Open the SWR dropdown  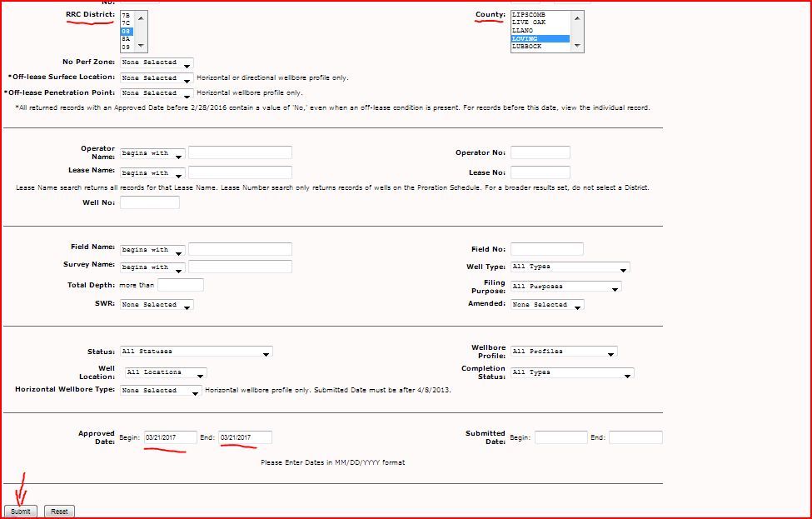(x=157, y=305)
